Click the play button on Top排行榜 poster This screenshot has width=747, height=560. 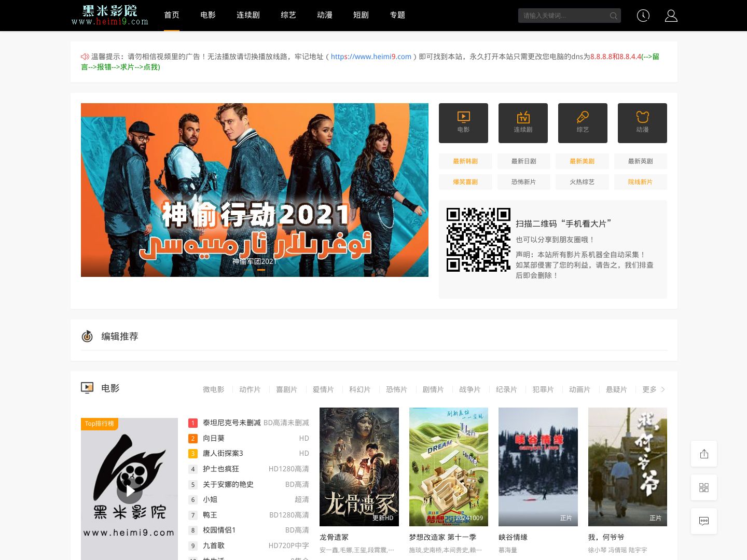(130, 491)
